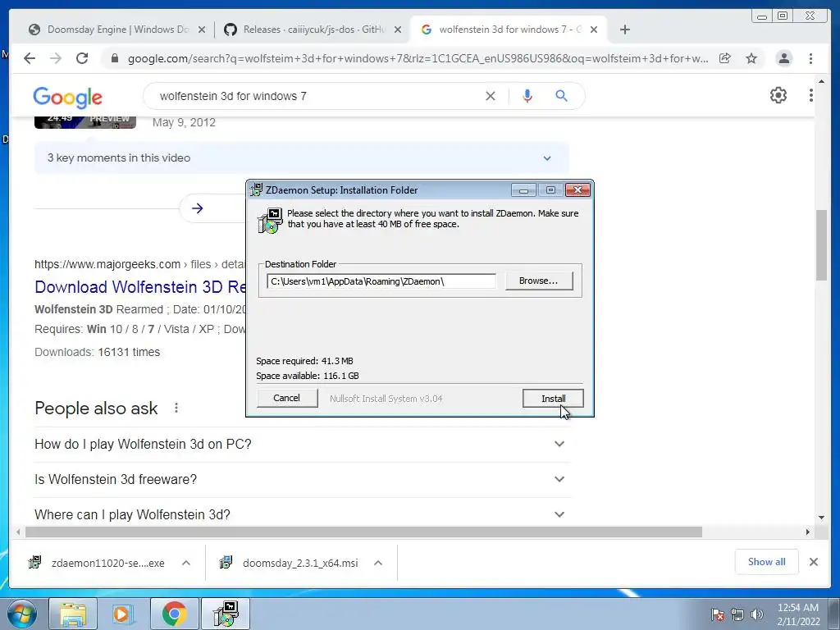This screenshot has width=840, height=630.
Task: Click the ZDaemon Setup title bar icon
Action: [257, 189]
